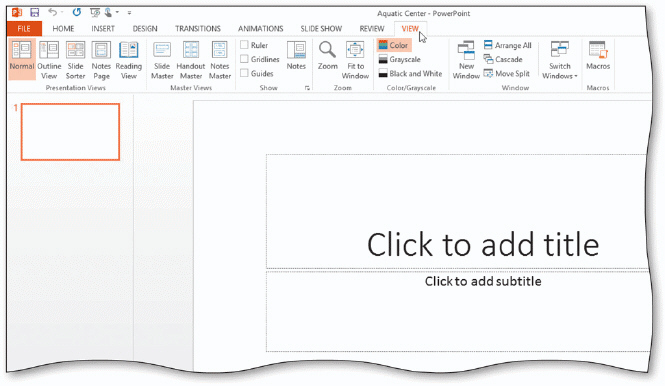The height and width of the screenshot is (386, 665).
Task: Switch to Slide Sorter view
Action: click(x=75, y=60)
